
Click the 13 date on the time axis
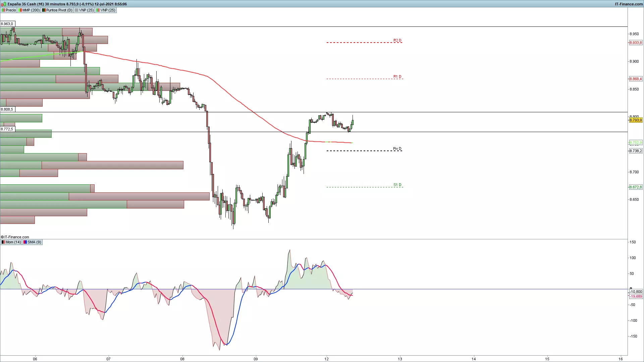point(400,359)
